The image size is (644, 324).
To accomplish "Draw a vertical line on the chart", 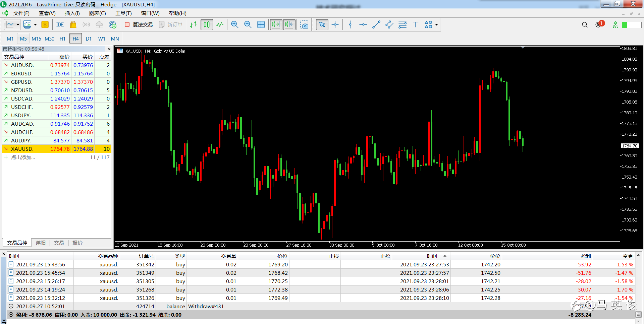I will [350, 25].
